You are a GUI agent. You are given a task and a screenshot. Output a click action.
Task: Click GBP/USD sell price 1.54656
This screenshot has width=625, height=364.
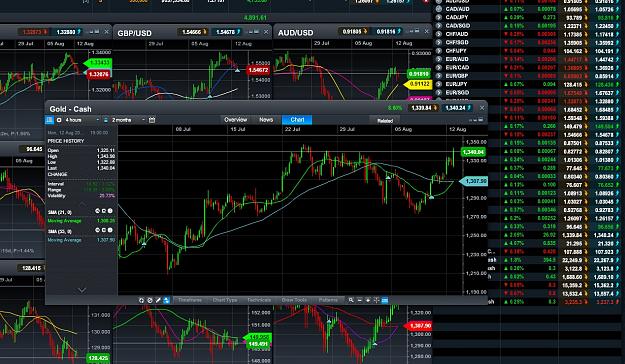(194, 32)
